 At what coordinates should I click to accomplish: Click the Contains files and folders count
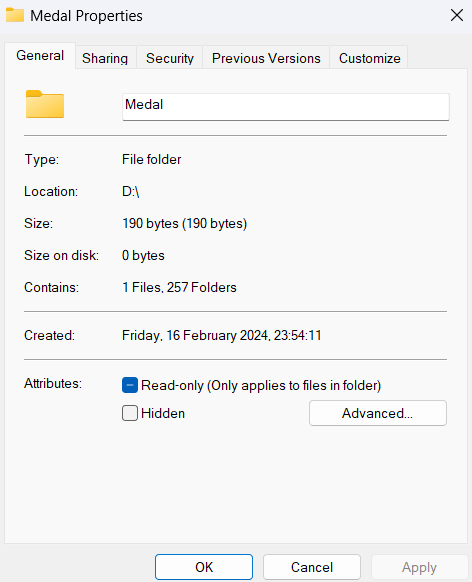(x=179, y=288)
